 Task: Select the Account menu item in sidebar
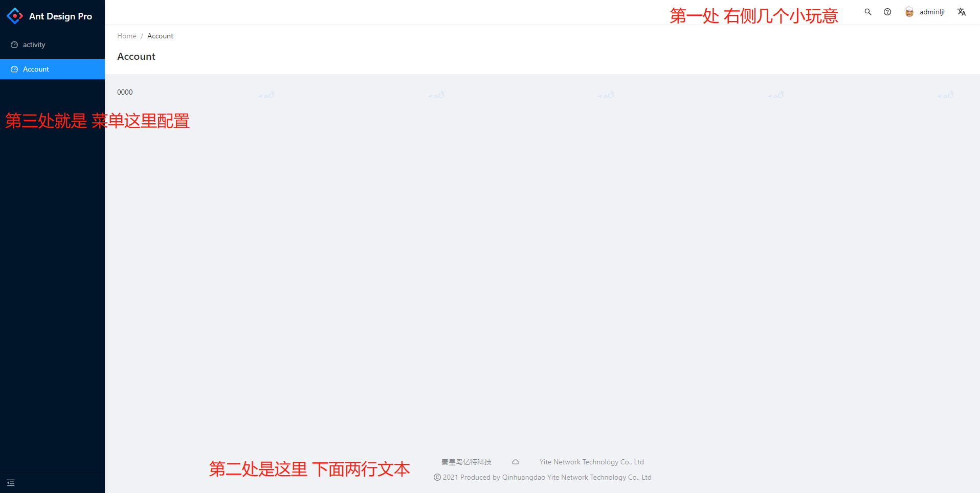35,69
